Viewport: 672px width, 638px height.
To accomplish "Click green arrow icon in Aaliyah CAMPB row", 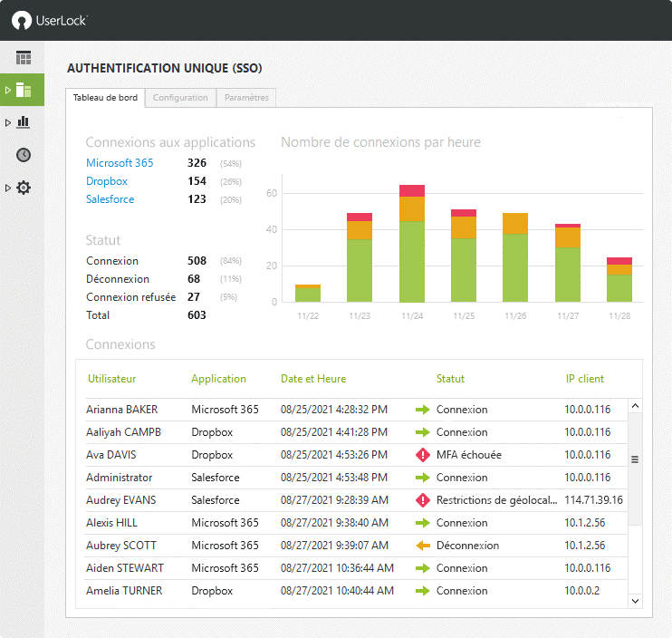I will [423, 432].
